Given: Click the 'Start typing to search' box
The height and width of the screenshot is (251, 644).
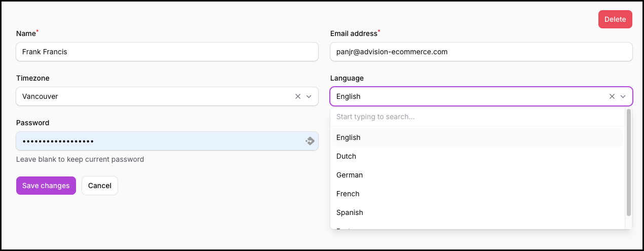Looking at the screenshot, I should coord(476,117).
